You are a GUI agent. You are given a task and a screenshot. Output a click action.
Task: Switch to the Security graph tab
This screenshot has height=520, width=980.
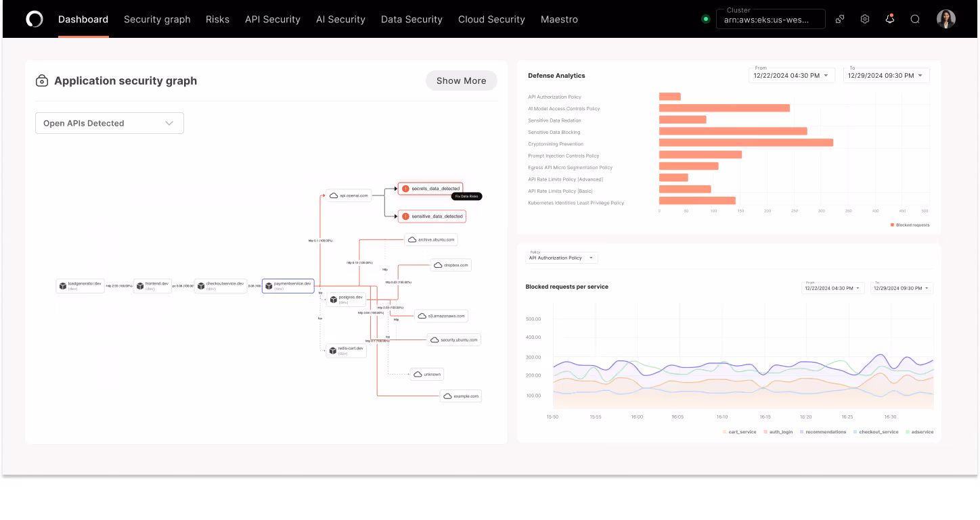pos(157,20)
